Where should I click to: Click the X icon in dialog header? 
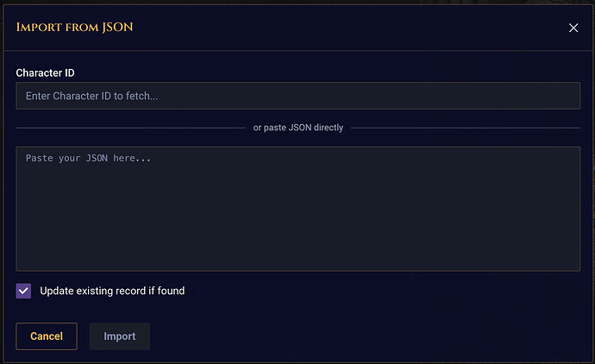573,28
